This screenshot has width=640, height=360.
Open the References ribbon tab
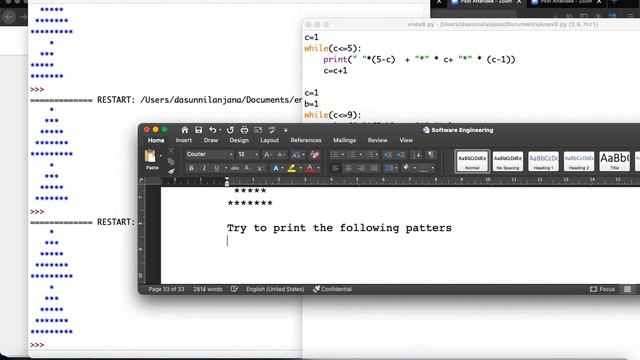tap(306, 140)
